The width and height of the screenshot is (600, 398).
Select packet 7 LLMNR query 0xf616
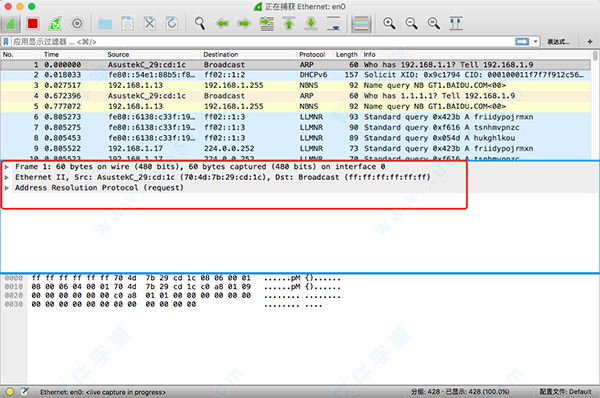tap(296, 127)
